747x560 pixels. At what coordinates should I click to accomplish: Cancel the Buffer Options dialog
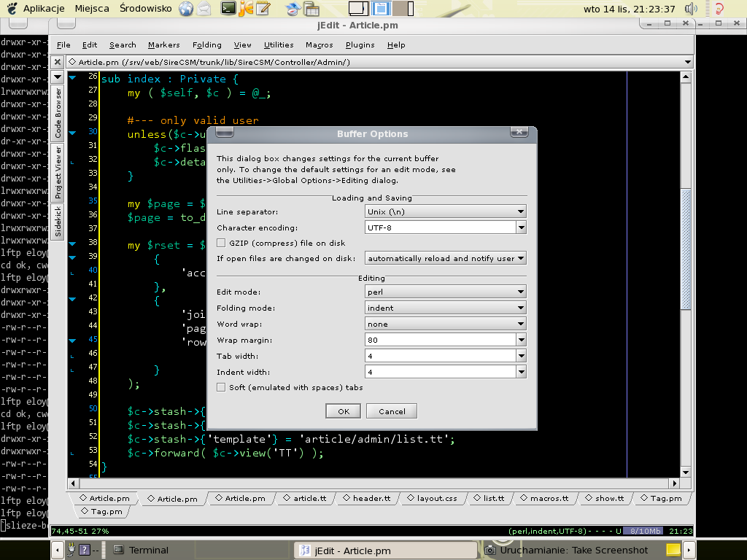[x=392, y=411]
